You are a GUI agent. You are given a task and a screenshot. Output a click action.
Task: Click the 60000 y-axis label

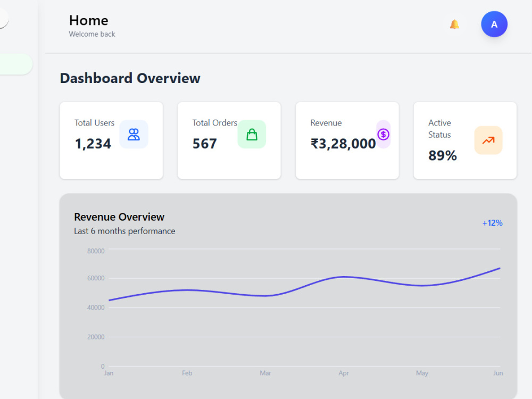(x=96, y=278)
